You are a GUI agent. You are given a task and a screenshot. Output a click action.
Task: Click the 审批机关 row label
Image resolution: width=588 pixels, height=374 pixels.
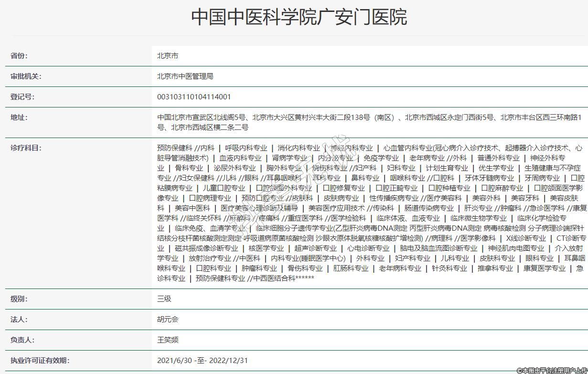pyautogui.click(x=26, y=76)
